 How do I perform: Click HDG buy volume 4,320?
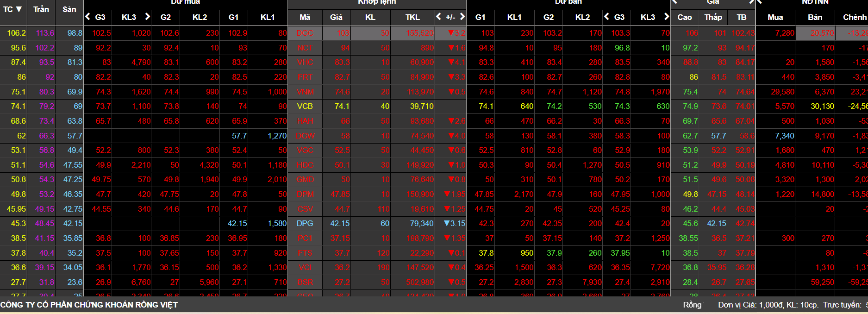(209, 165)
